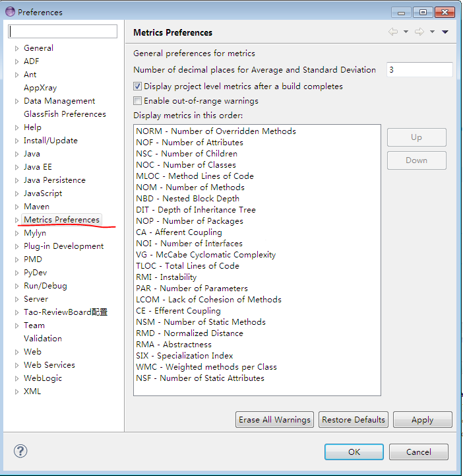Viewport: 463px width, 476px height.
Task: Select WMC - Weighted methods per Class
Action: (206, 367)
